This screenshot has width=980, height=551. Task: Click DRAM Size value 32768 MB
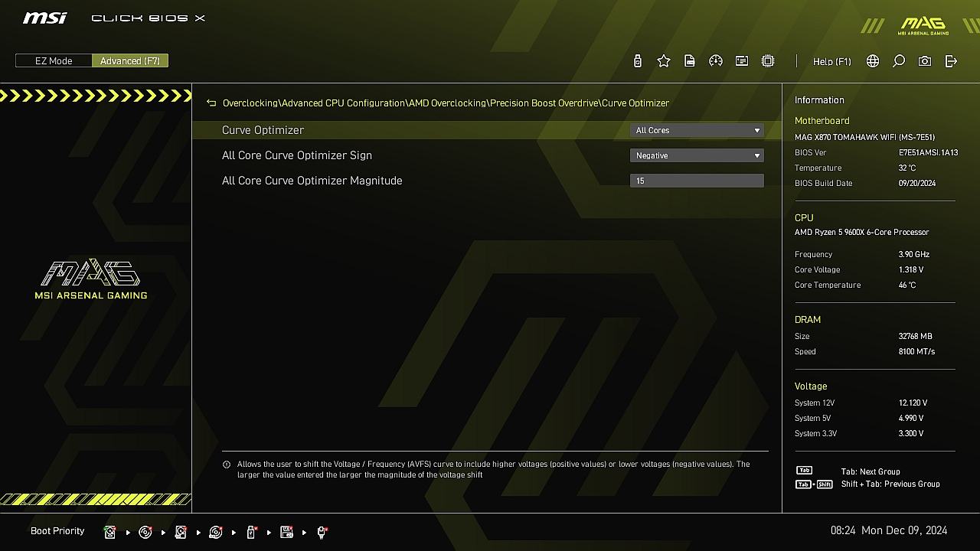click(916, 336)
